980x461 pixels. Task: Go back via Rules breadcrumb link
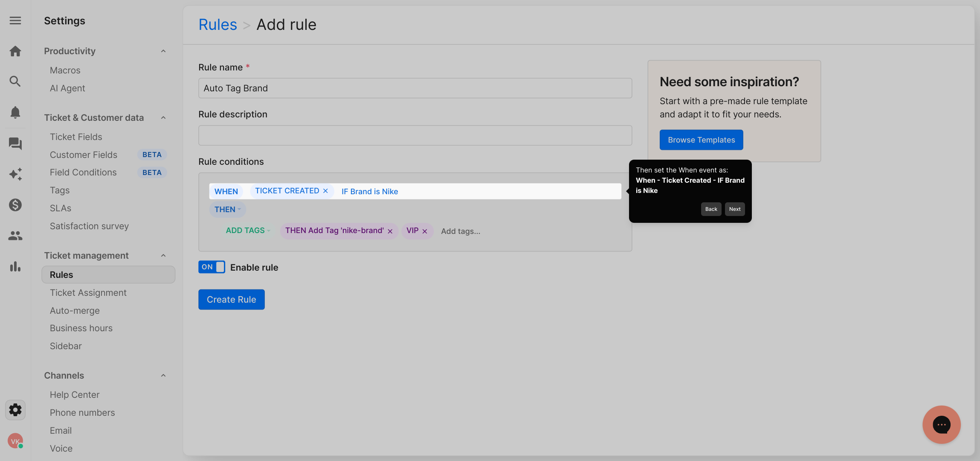(218, 25)
